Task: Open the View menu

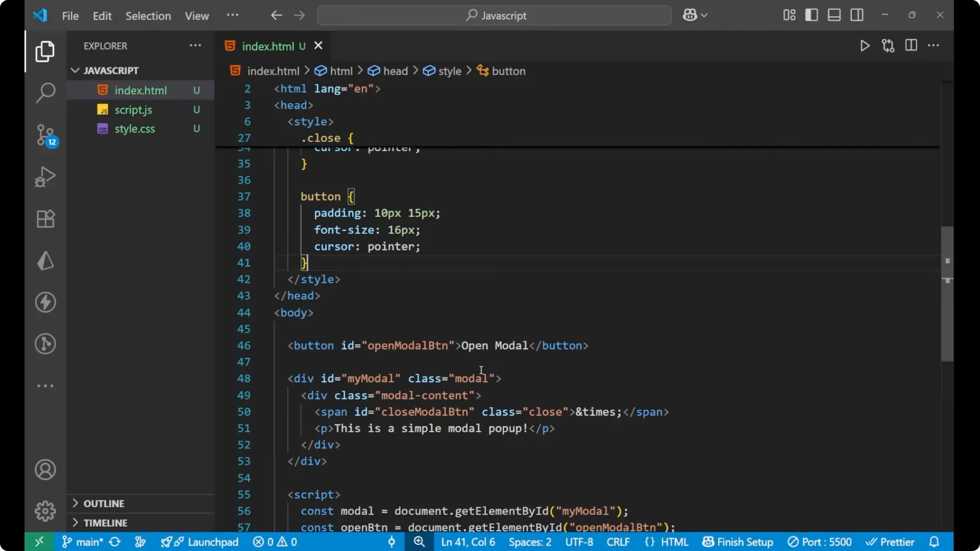Action: point(197,16)
